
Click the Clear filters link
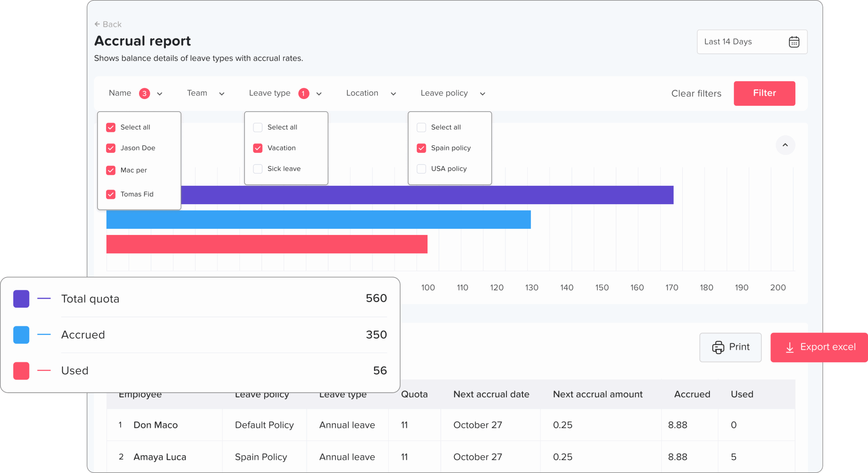click(x=696, y=94)
